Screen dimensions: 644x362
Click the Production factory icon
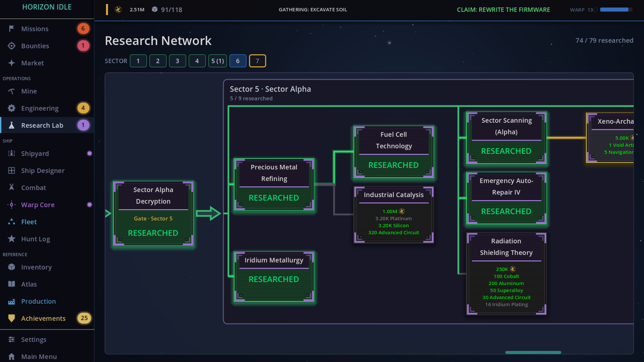coord(11,301)
